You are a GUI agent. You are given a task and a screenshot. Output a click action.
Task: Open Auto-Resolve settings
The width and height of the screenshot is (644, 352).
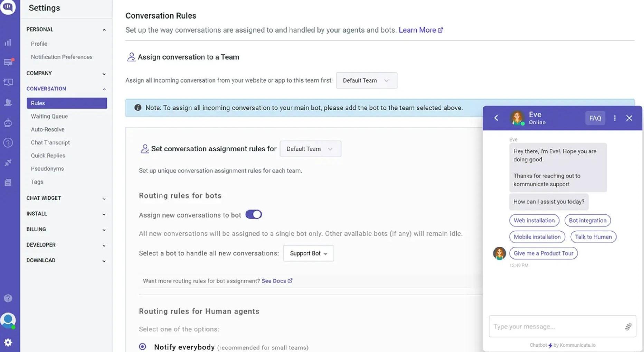pyautogui.click(x=48, y=129)
